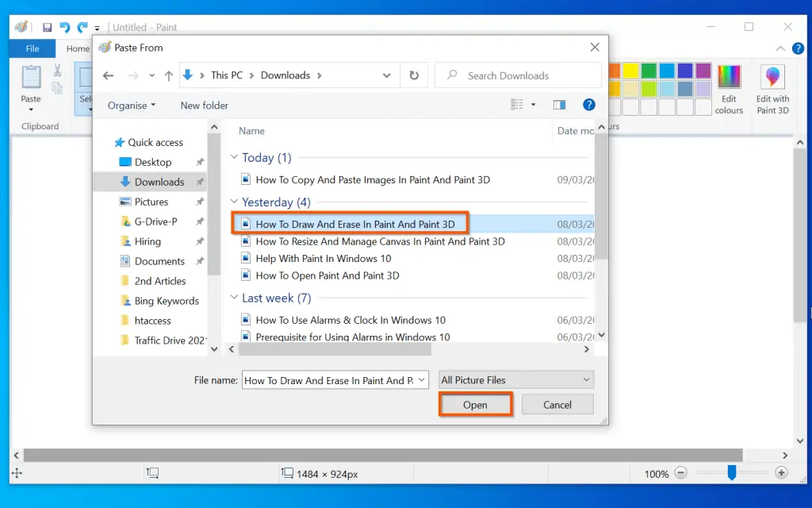Click the Paint zoom slider handle
Viewport: 812px width, 508px height.
click(731, 472)
